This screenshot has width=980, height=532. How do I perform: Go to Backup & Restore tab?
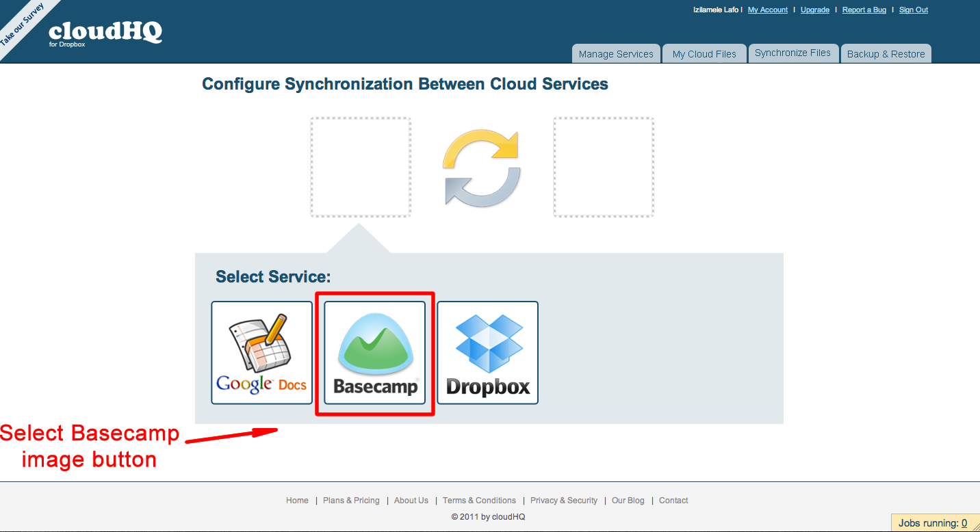[886, 54]
